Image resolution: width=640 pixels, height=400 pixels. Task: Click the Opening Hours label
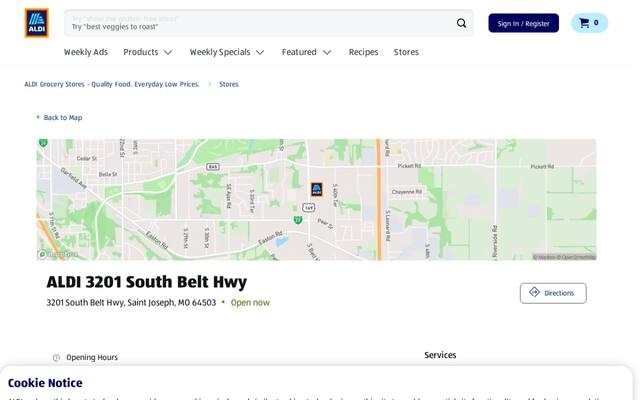coord(92,358)
